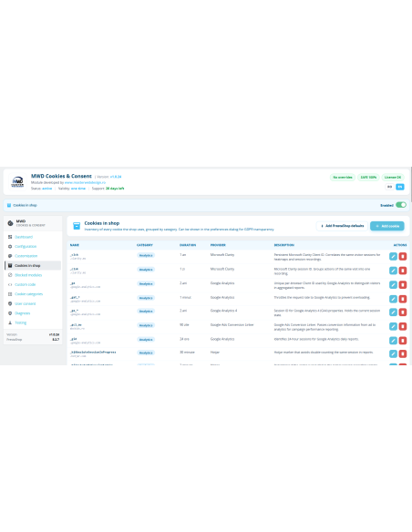The height and width of the screenshot is (532, 412).
Task: Click the Duration column header
Action: 188,245
